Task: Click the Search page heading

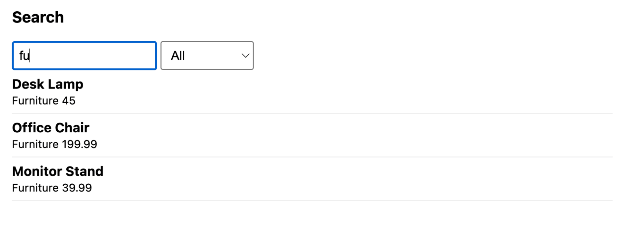Action: [38, 17]
